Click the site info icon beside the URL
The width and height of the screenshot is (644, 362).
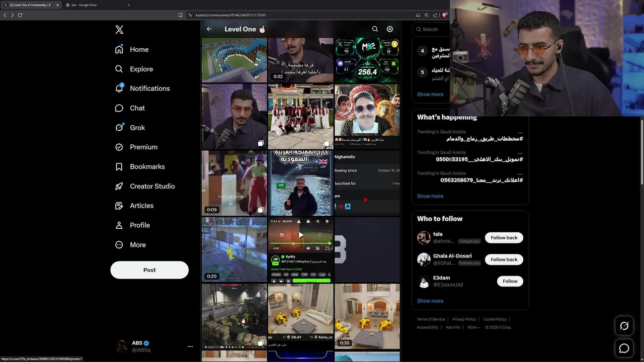(x=190, y=15)
